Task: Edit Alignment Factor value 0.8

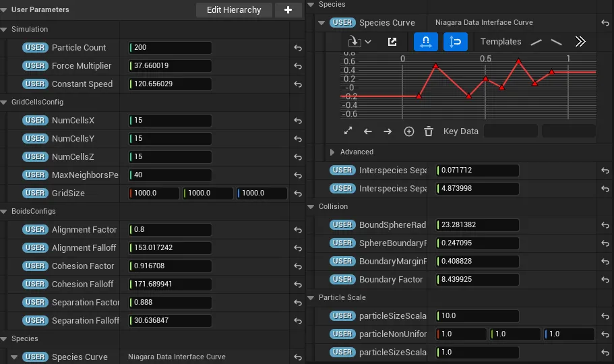Action: (171, 230)
